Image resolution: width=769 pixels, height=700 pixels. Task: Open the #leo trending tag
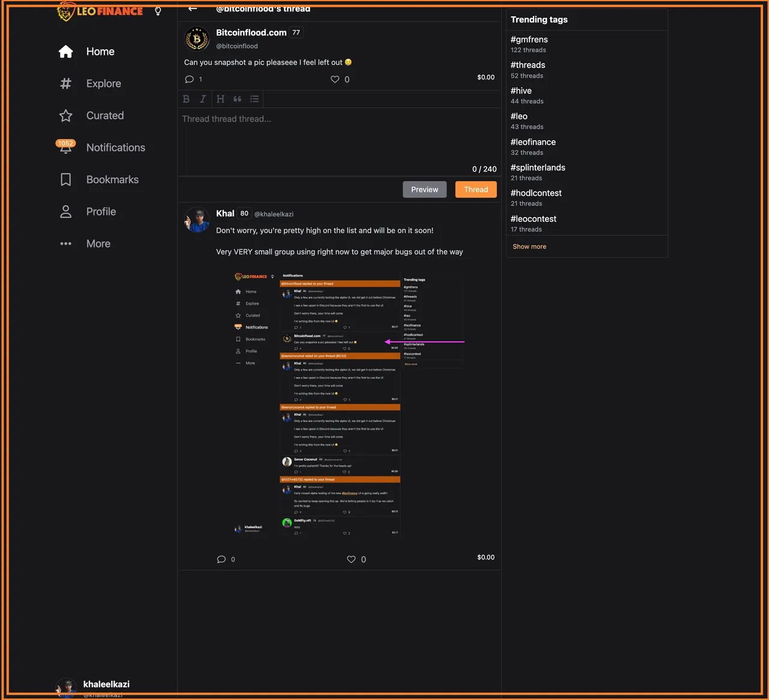click(x=519, y=117)
